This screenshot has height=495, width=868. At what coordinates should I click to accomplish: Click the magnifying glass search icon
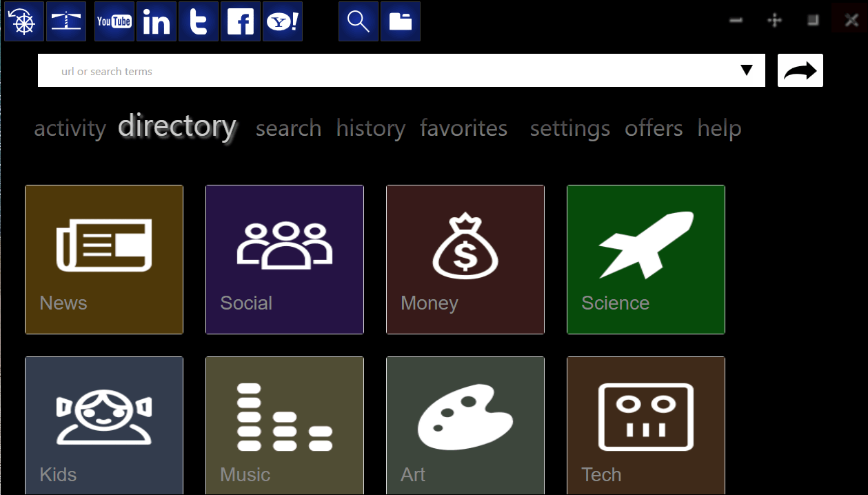(359, 21)
